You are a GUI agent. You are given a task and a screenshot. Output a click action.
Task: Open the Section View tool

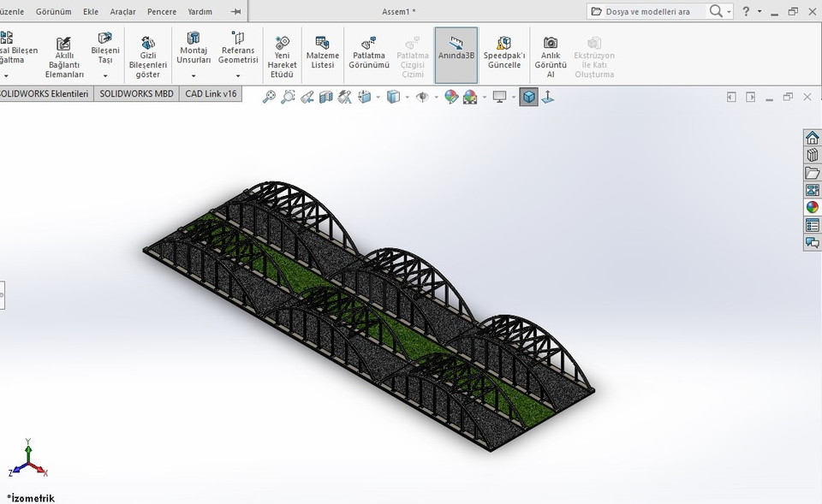pos(325,96)
